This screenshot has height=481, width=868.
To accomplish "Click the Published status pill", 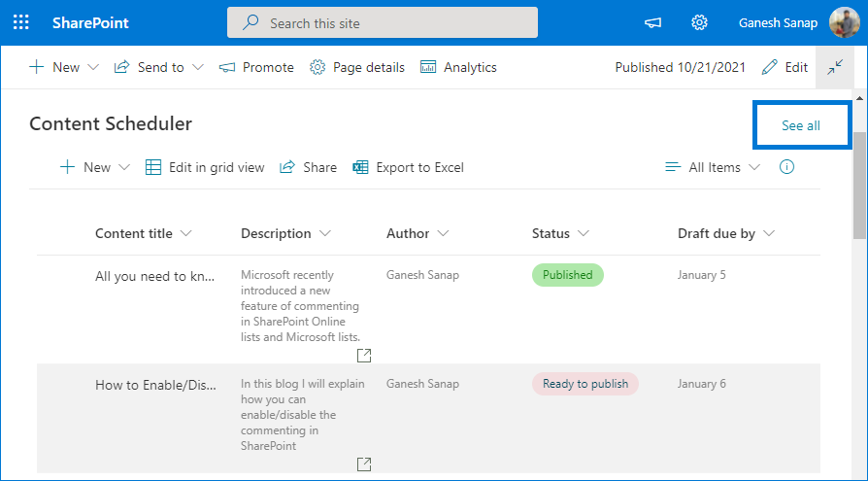I will 567,275.
